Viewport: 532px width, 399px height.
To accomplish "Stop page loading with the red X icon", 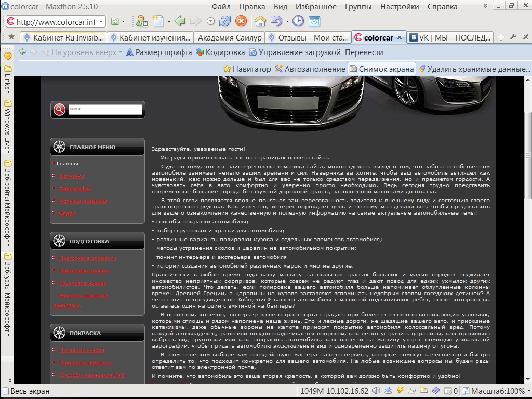I will 241,21.
